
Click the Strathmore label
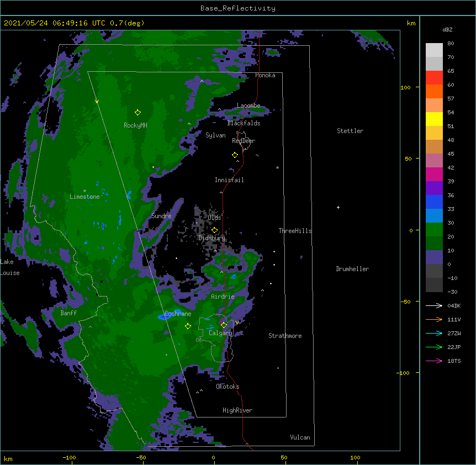point(285,336)
